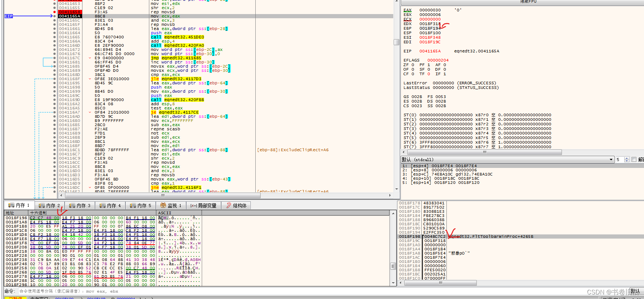Select the EBX register value 00000006
Screen dimensions: 644x299
point(430,14)
